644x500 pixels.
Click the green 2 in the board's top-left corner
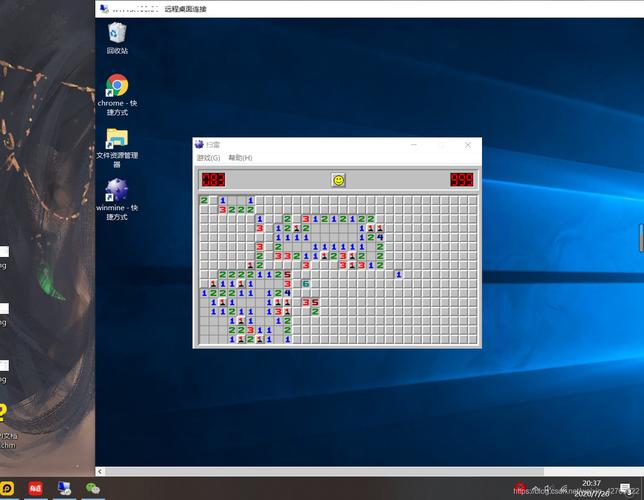click(204, 200)
